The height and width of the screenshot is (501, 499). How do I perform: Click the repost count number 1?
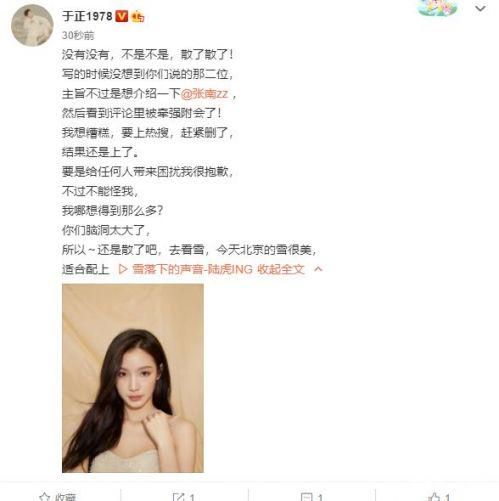192,498
